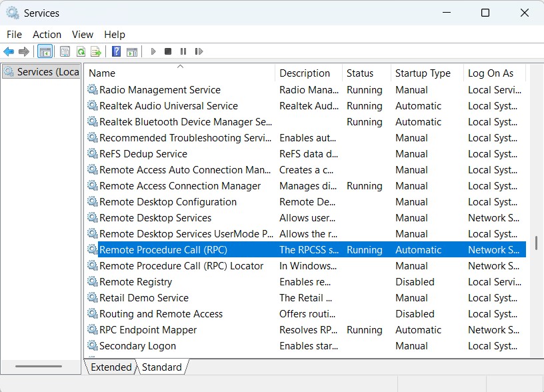Select Services (Local) in the console tree
This screenshot has width=544, height=392.
click(x=41, y=72)
